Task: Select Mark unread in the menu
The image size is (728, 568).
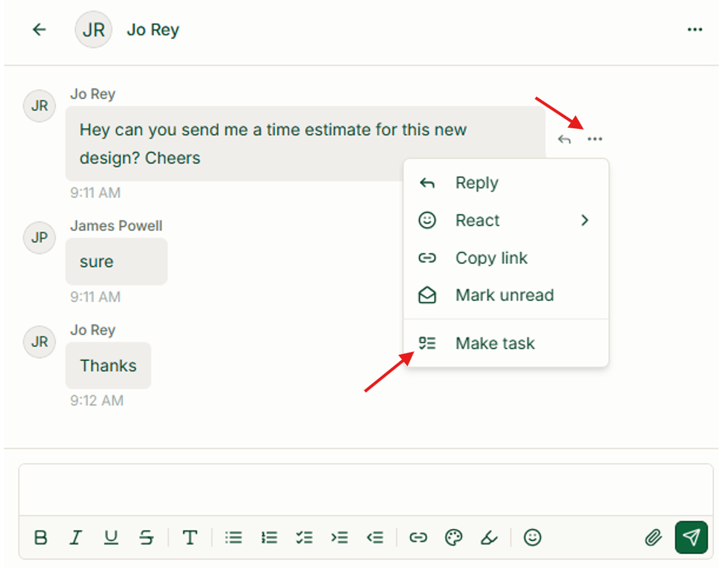Action: [x=506, y=295]
